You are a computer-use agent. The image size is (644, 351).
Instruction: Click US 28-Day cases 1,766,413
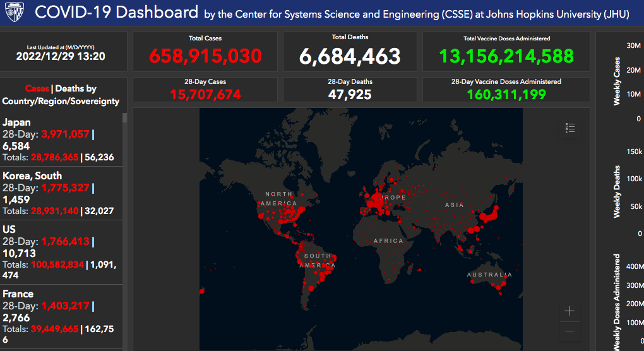point(65,241)
